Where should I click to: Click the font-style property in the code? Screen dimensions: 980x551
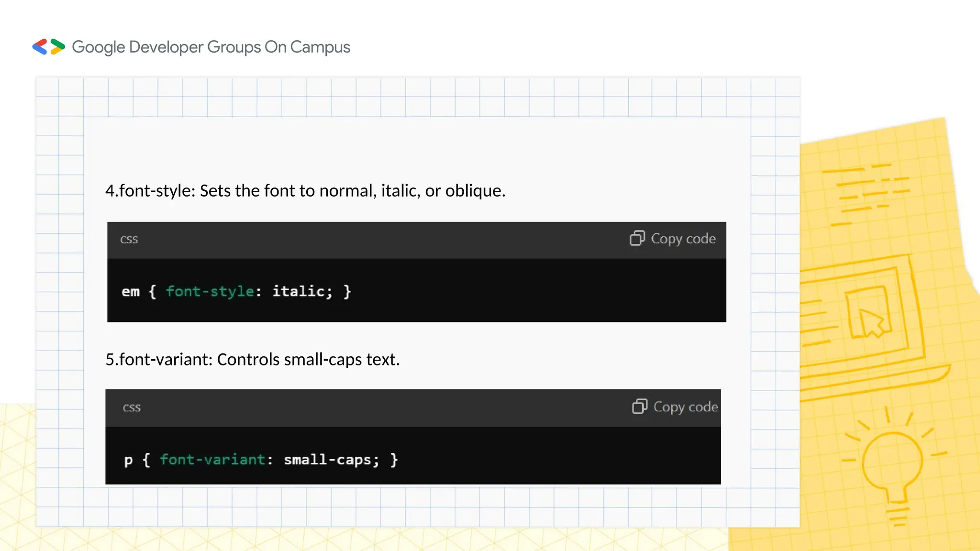(210, 291)
